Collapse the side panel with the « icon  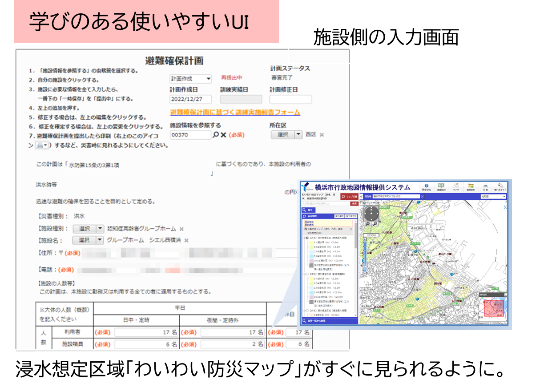361,197
